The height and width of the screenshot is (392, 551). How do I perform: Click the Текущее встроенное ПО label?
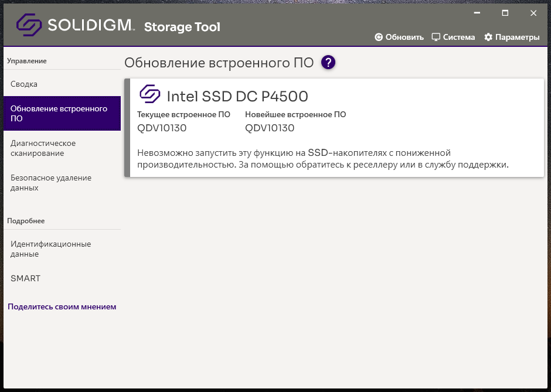pos(183,114)
